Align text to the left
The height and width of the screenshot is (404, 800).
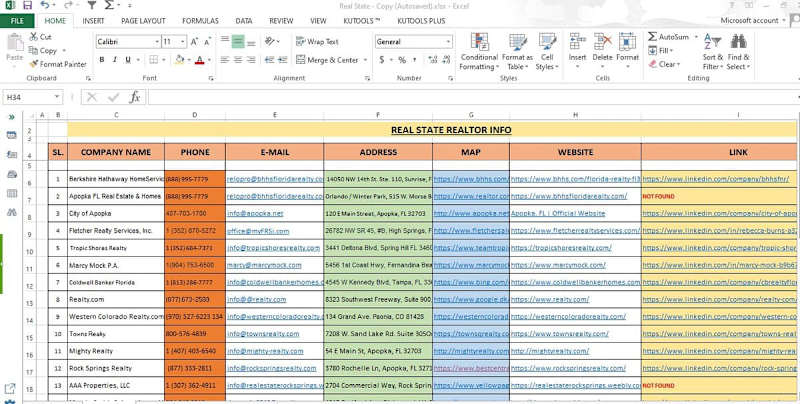225,60
